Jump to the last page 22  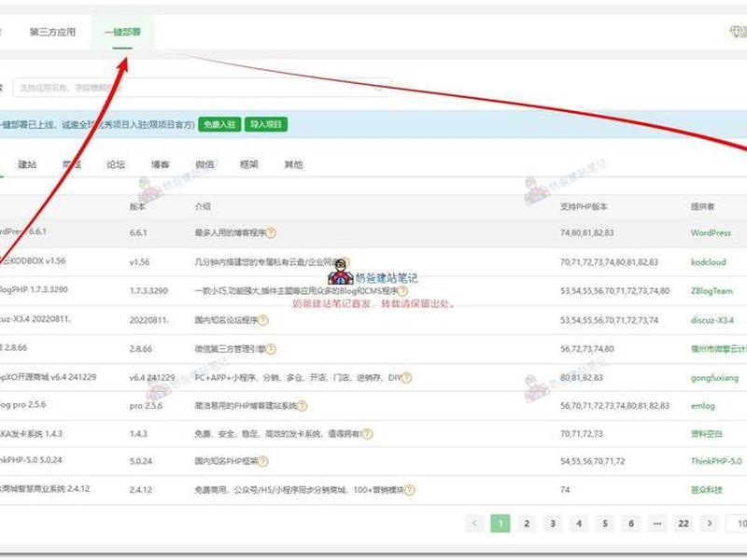(x=684, y=524)
